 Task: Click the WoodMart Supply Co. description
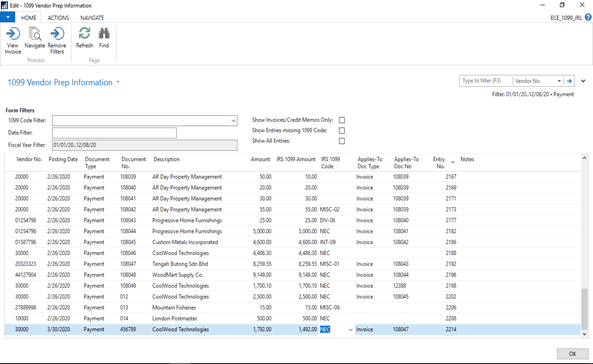[177, 275]
